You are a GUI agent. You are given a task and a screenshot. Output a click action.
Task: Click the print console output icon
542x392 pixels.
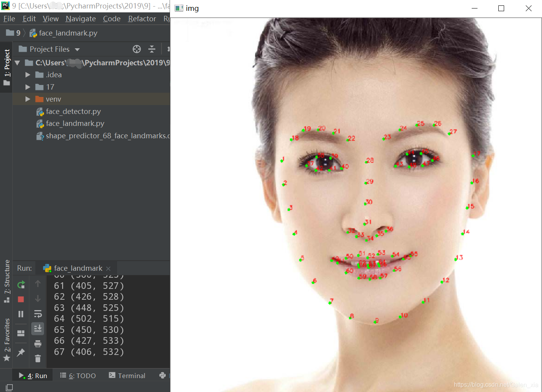38,344
